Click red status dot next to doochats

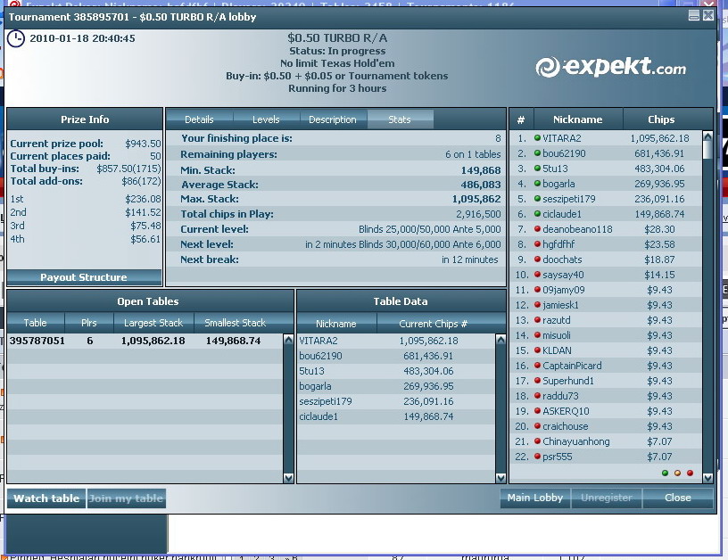537,259
